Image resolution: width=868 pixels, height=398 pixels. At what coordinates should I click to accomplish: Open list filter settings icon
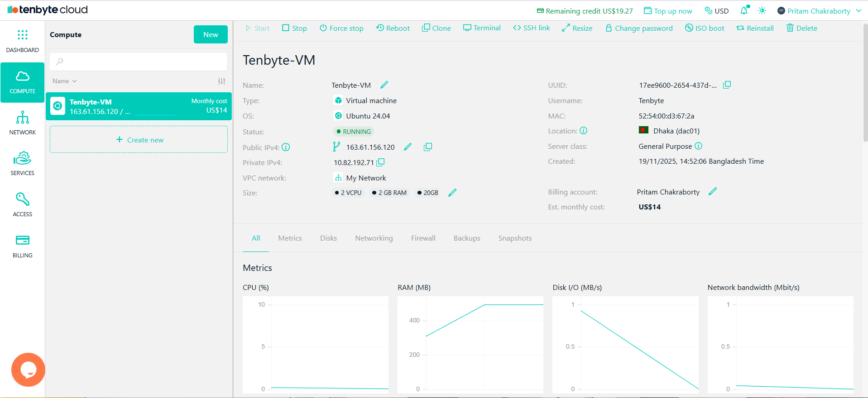click(221, 81)
